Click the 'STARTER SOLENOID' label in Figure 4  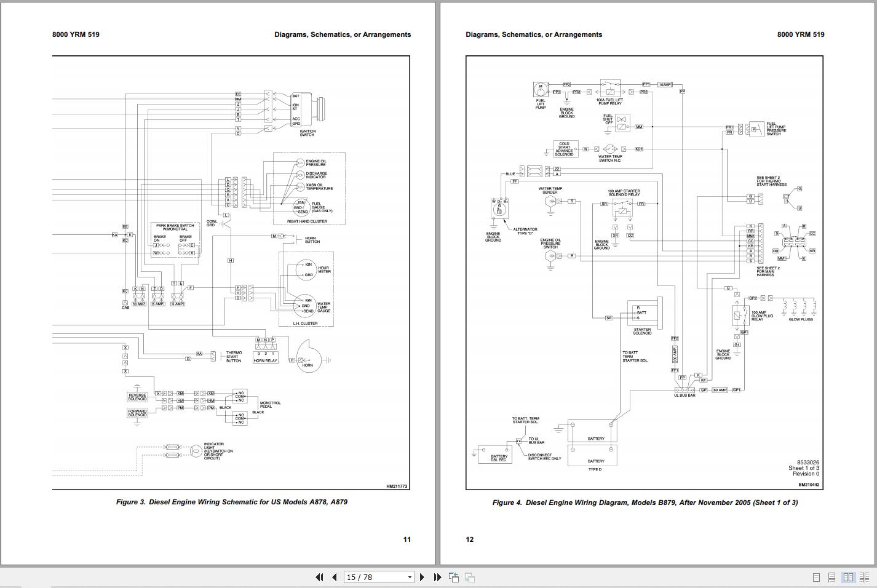(642, 332)
